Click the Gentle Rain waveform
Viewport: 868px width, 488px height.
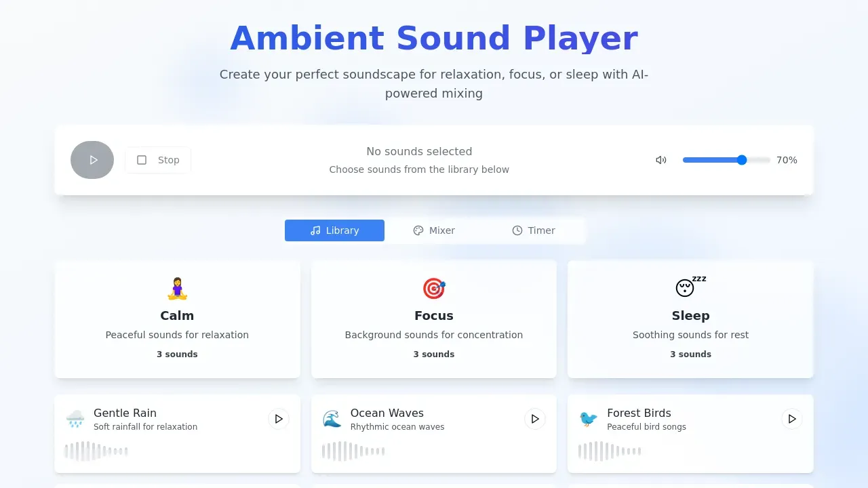tap(96, 450)
